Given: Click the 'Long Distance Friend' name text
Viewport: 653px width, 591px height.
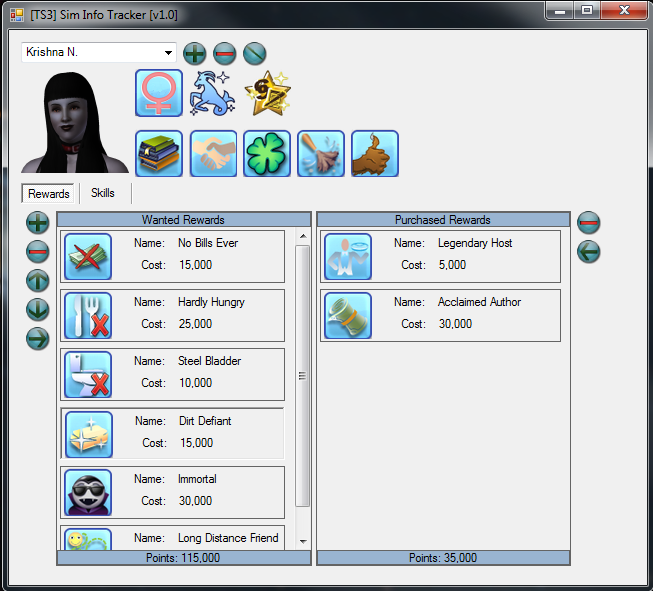Looking at the screenshot, I should click(x=228, y=538).
